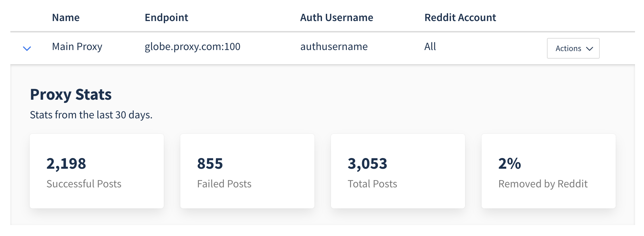The image size is (644, 236).
Task: Open the Successful Posts card showing 2,198
Action: pyautogui.click(x=97, y=171)
